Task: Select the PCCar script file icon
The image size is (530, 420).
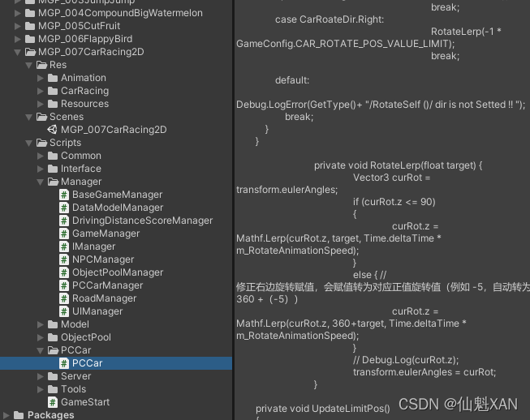Action: coord(64,363)
